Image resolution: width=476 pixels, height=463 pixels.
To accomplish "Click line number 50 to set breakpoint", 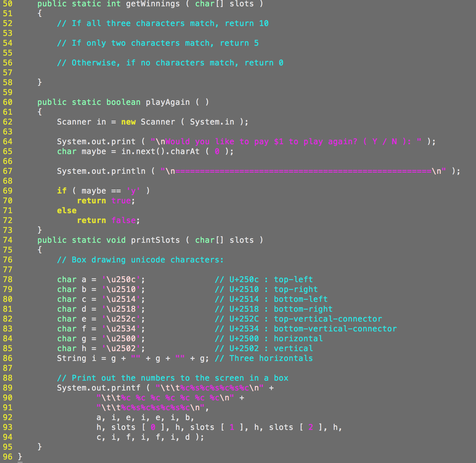I will [8, 4].
